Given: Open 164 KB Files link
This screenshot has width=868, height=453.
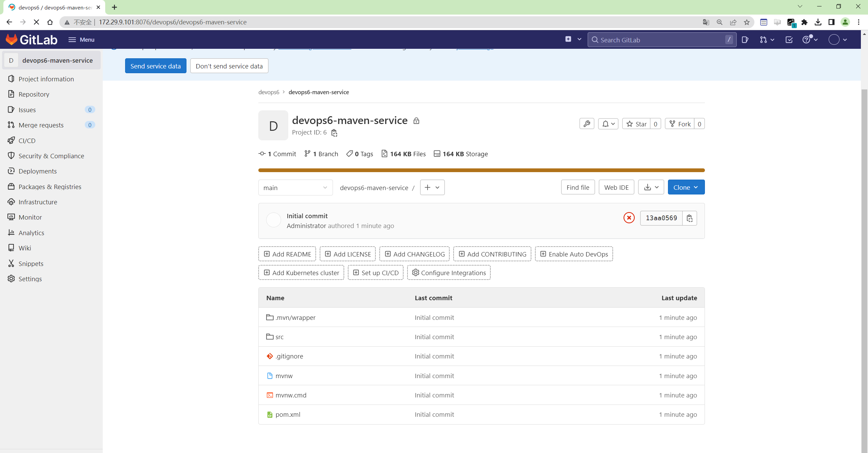Looking at the screenshot, I should (x=403, y=154).
